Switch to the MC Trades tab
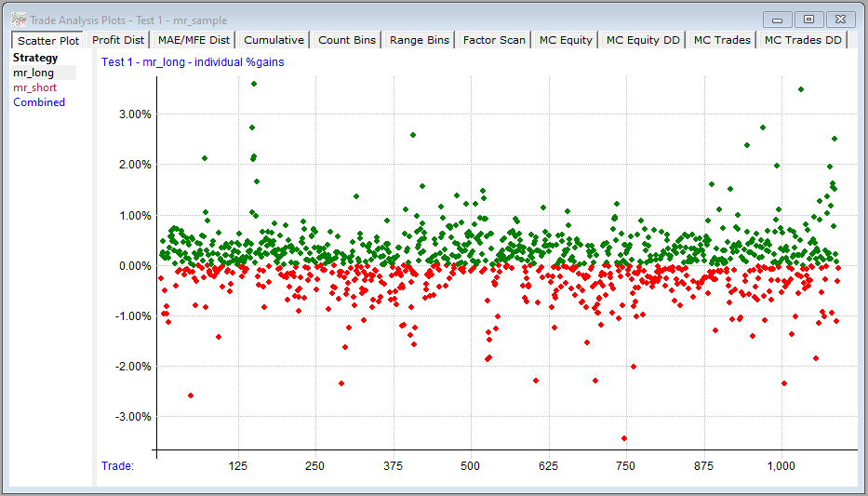This screenshot has width=868, height=496. (723, 40)
